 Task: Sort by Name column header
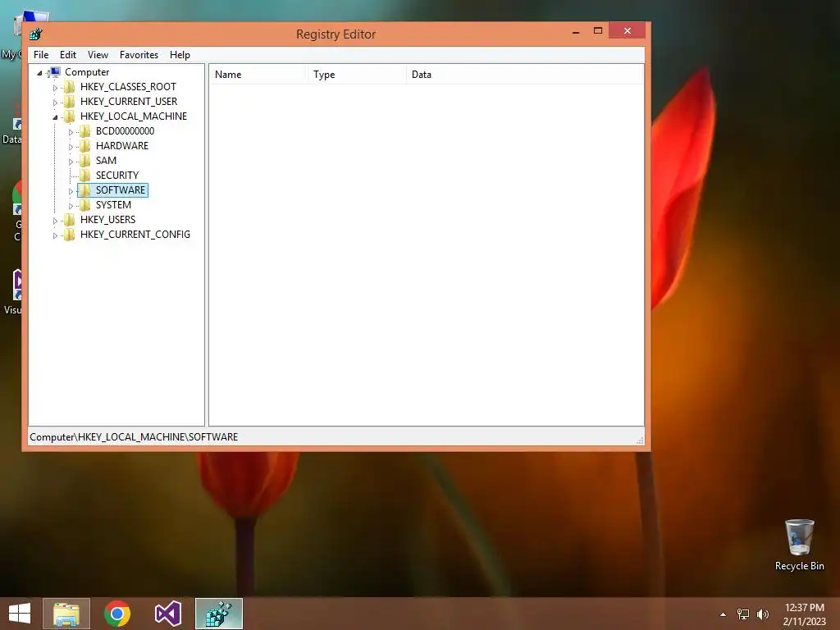(257, 75)
